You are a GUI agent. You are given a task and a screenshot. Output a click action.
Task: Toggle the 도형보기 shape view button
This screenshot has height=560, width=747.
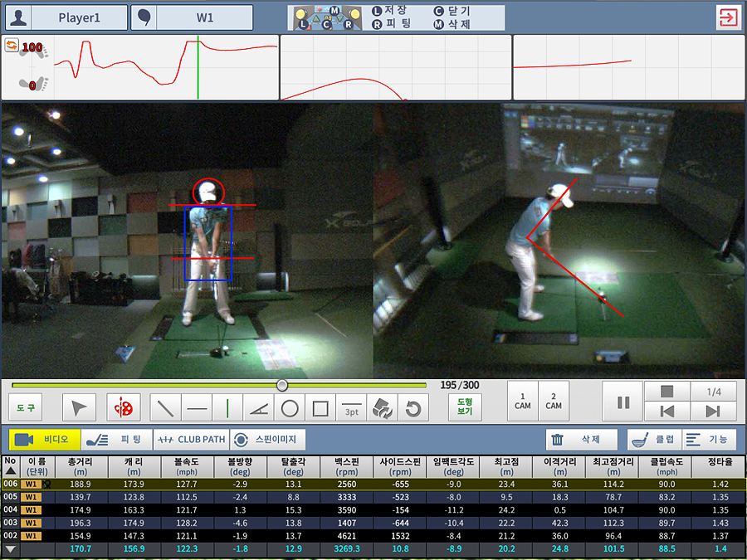pos(465,406)
